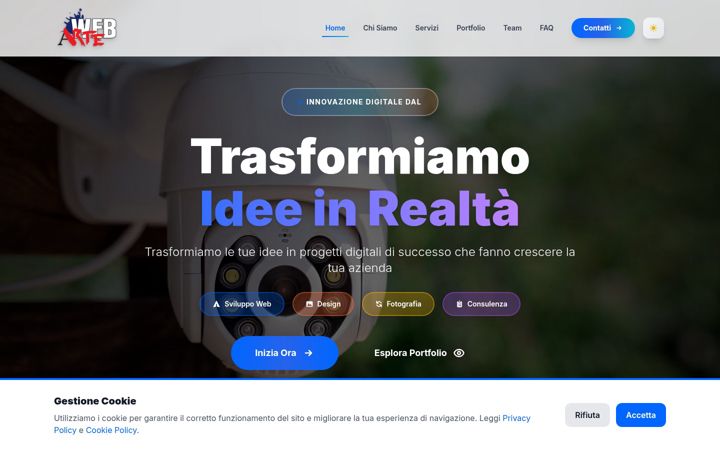Click the Innovazione Digitale Dal badge

click(360, 102)
